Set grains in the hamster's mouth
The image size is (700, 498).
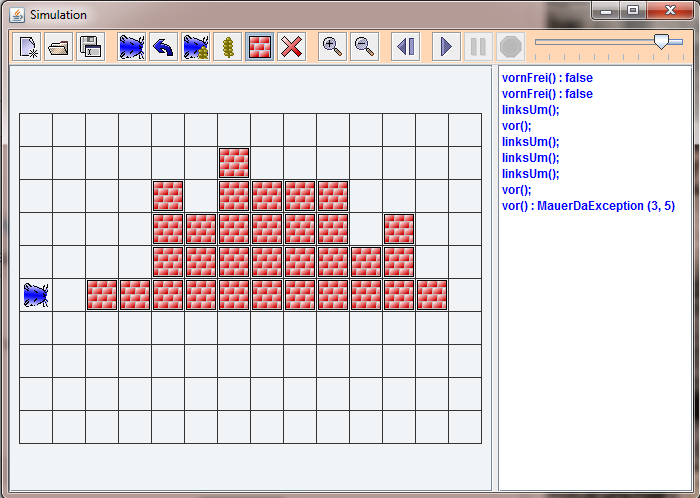[x=196, y=46]
